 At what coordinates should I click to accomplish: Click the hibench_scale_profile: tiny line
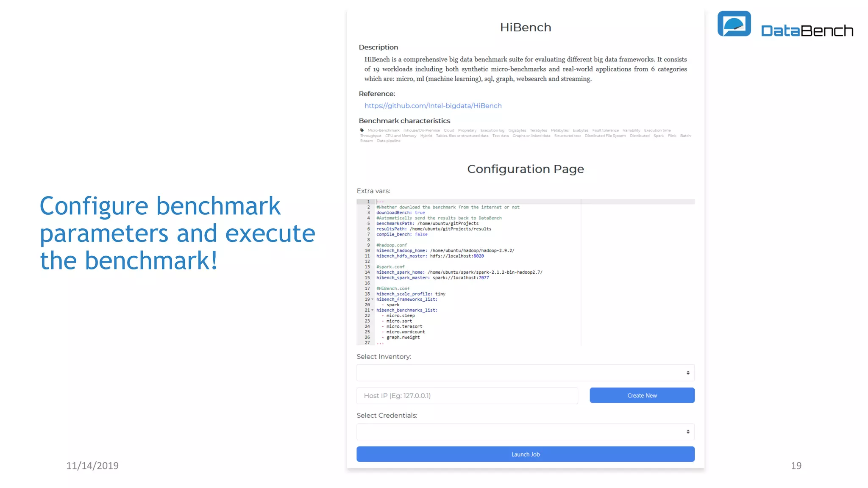click(411, 294)
